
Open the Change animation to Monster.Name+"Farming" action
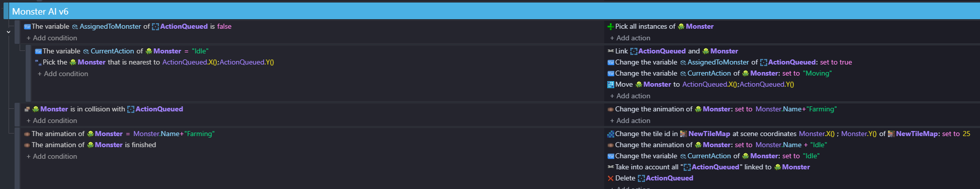point(722,109)
